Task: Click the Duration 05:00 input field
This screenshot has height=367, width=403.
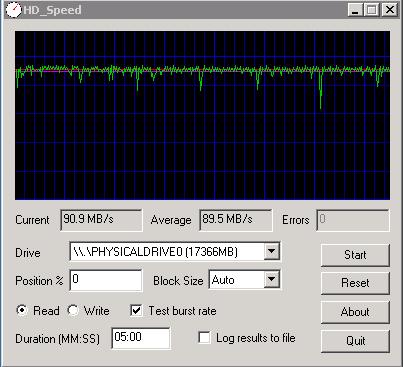Action: point(141,338)
